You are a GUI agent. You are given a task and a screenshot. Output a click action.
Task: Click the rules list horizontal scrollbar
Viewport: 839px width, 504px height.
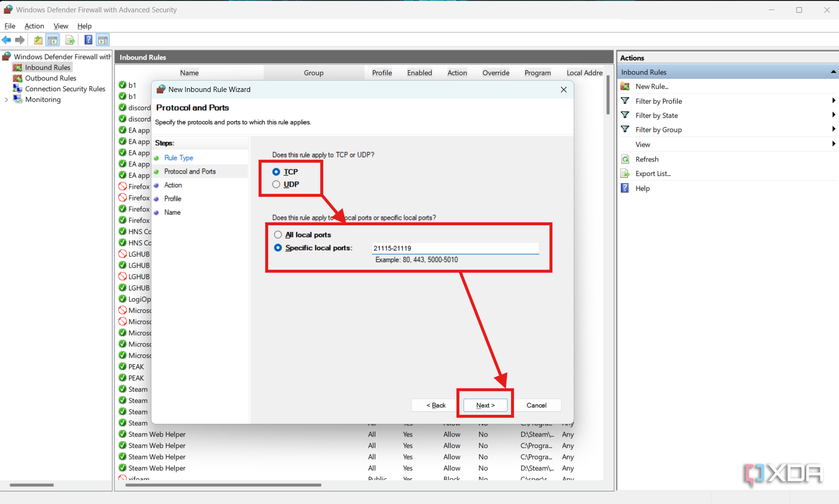[x=223, y=485]
